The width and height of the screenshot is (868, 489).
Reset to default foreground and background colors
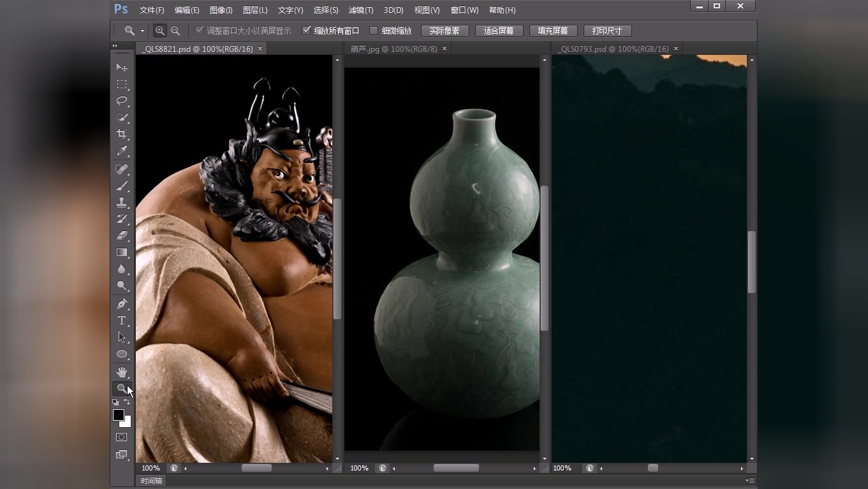click(x=115, y=402)
